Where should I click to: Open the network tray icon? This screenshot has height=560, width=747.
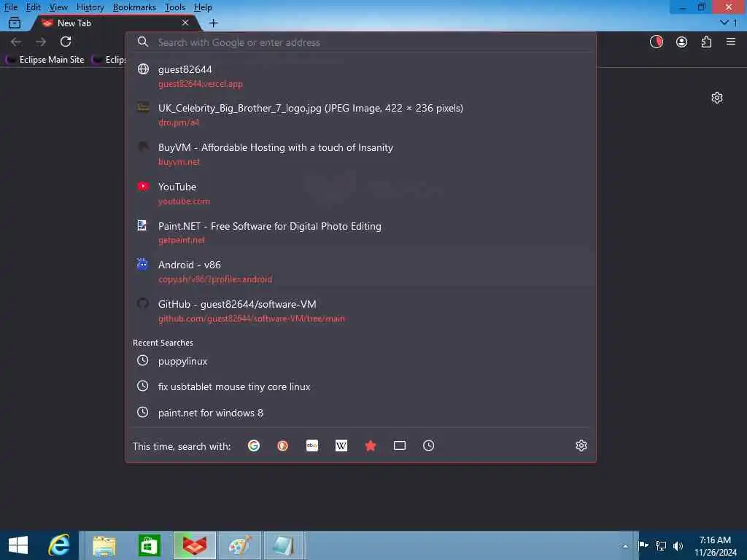[x=661, y=545]
